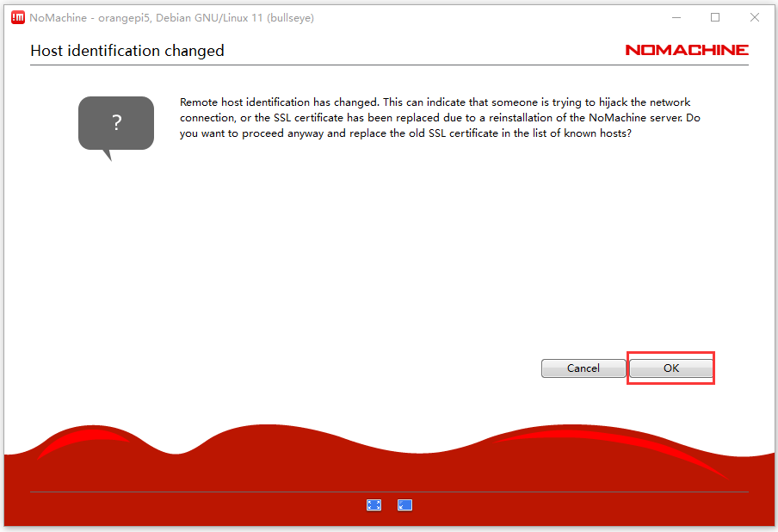Click the NoMachine app icon in title bar

17,17
